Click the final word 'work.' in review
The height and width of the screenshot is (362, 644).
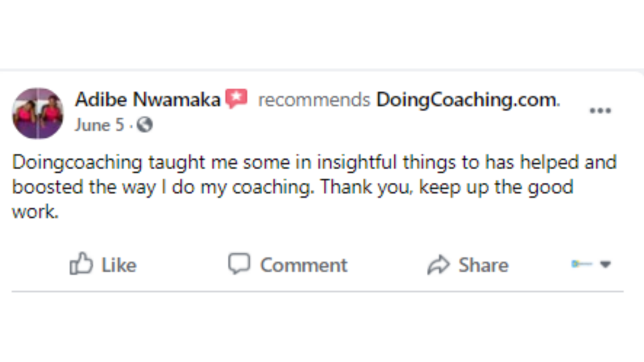(35, 212)
